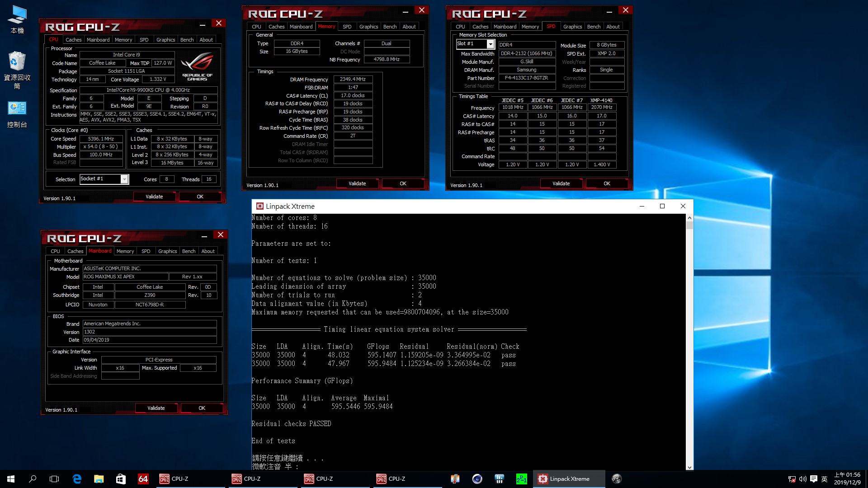Minimize the Linpack Xtreme window
The height and width of the screenshot is (488, 868).
tap(642, 206)
